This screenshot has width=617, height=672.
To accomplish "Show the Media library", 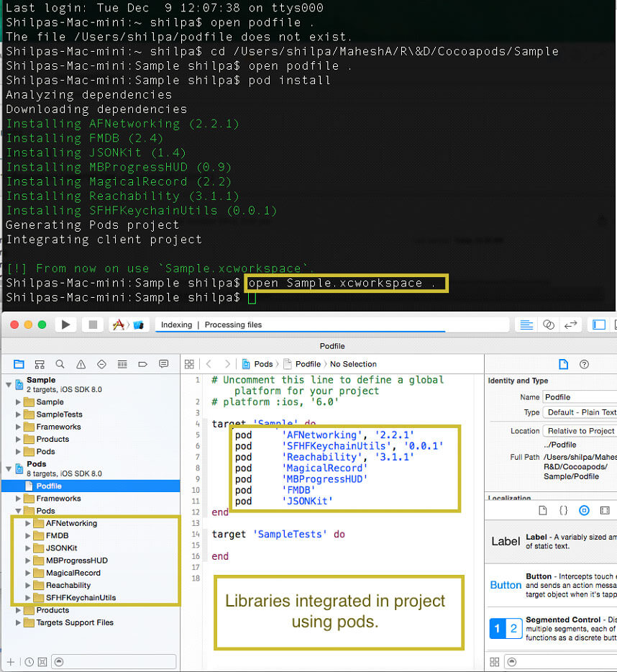I will coord(605,510).
